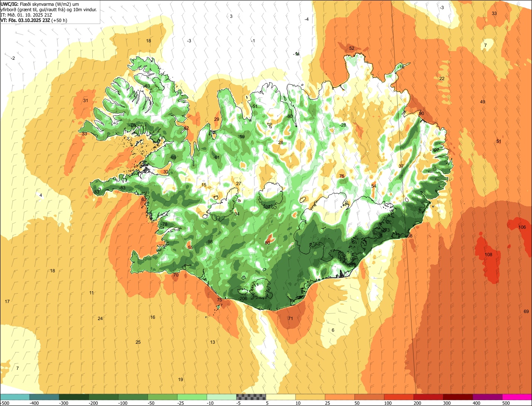The height and width of the screenshot is (406, 532).
Task: Select the magenta legend swatch after 500
Action: 517,397
